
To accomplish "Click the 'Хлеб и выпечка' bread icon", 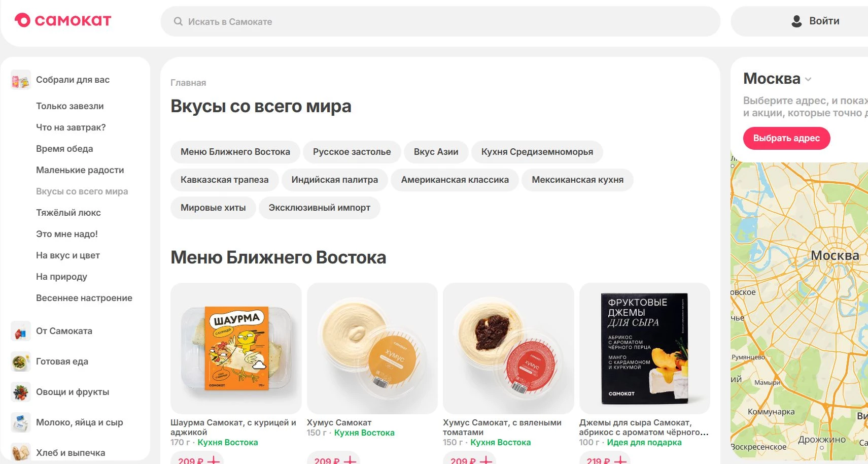I will coord(21,452).
